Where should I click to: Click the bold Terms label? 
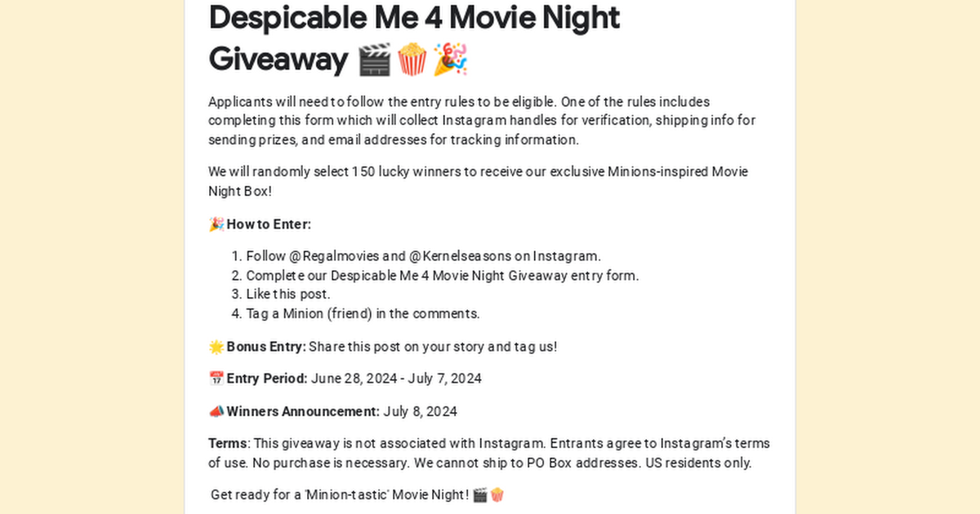pos(228,444)
